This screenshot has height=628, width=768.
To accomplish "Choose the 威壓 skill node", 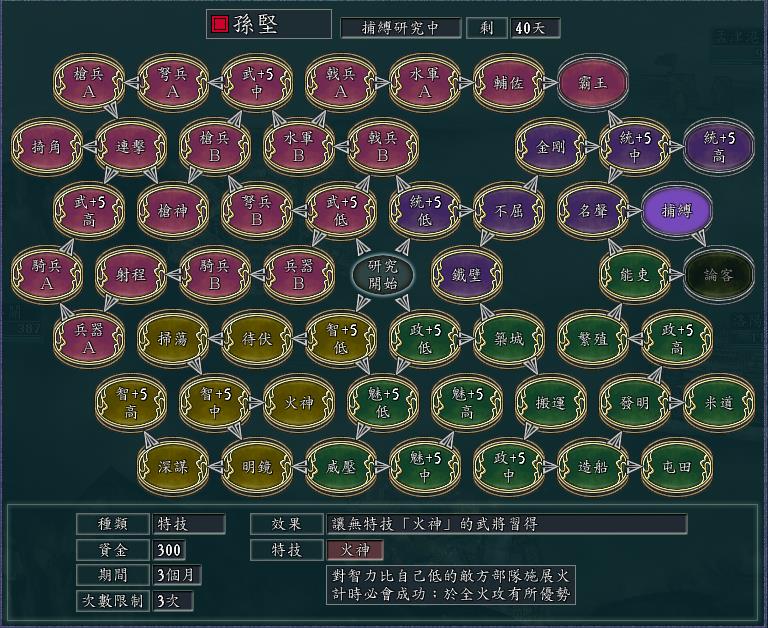I will coord(341,466).
